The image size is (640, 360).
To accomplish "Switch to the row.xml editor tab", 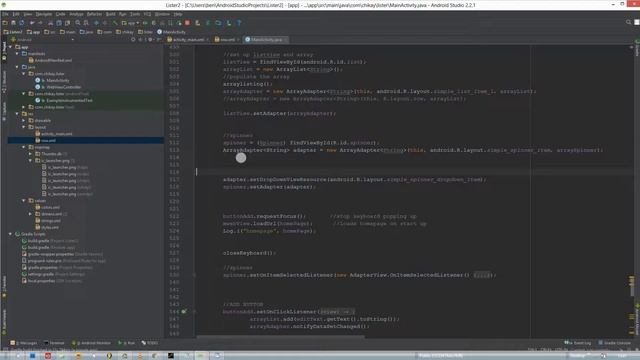I will pyautogui.click(x=227, y=40).
